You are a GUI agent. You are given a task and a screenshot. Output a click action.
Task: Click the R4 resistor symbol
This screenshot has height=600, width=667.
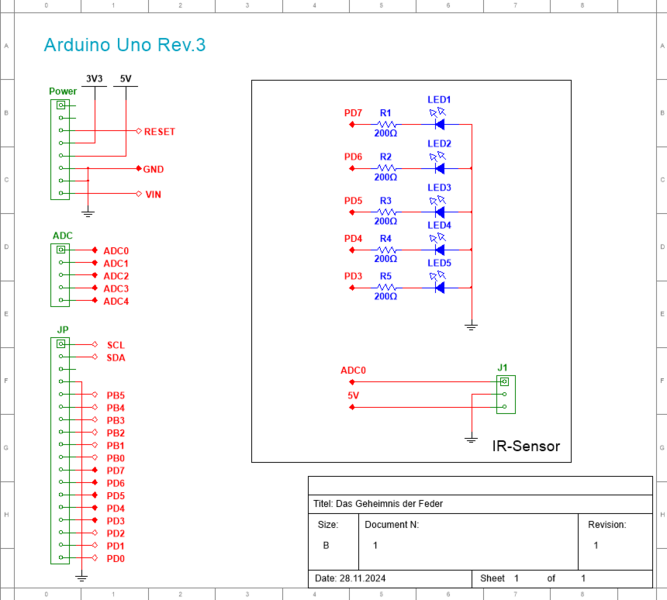tap(386, 250)
